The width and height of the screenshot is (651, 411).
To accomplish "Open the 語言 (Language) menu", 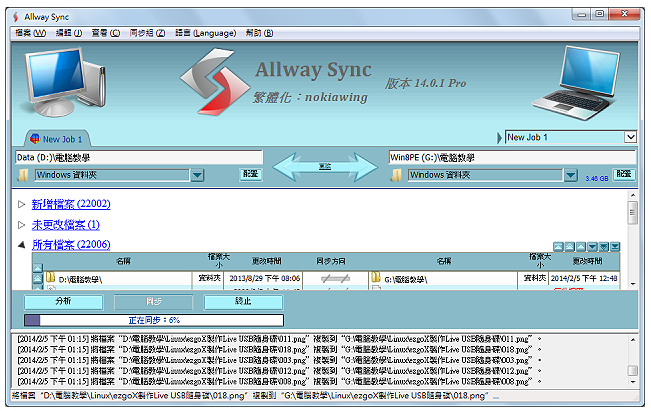I will 206,33.
